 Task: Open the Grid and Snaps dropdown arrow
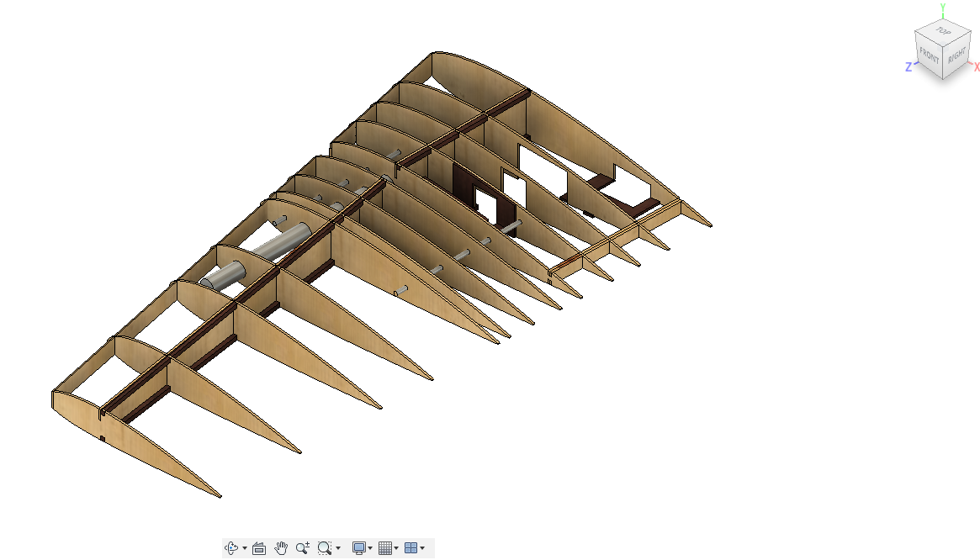[x=396, y=549]
